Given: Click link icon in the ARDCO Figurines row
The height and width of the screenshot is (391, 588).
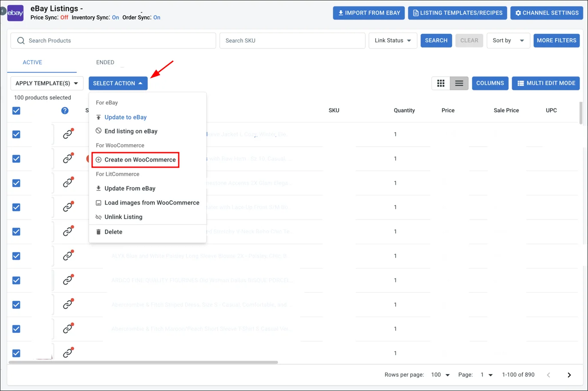Looking at the screenshot, I should pyautogui.click(x=68, y=280).
